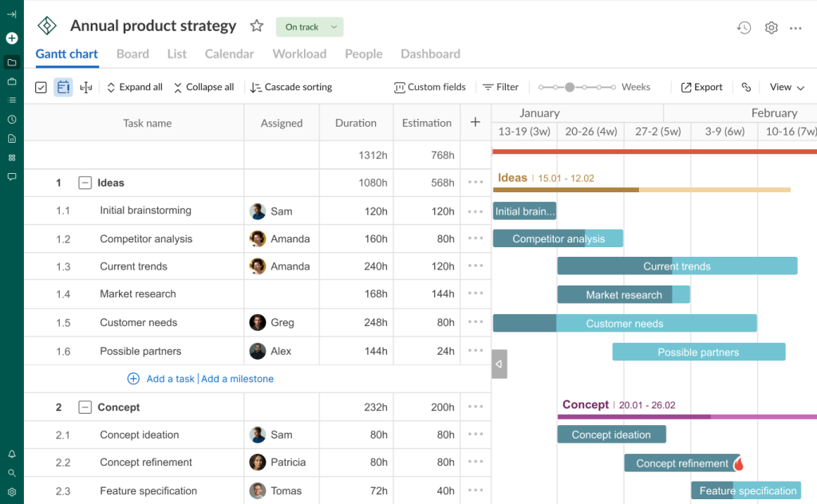Click the flame icon on Concept refinement bar

pyautogui.click(x=738, y=463)
